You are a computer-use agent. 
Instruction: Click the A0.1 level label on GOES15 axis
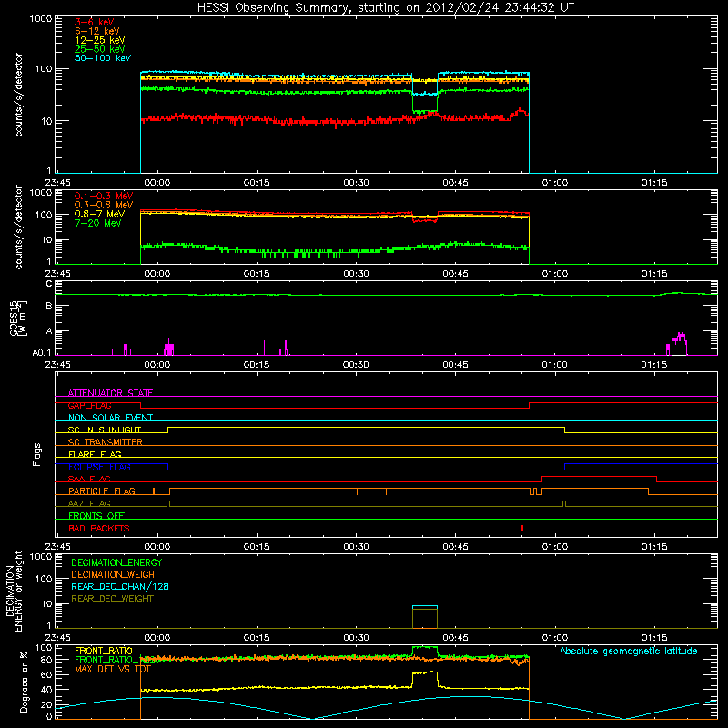tap(42, 352)
